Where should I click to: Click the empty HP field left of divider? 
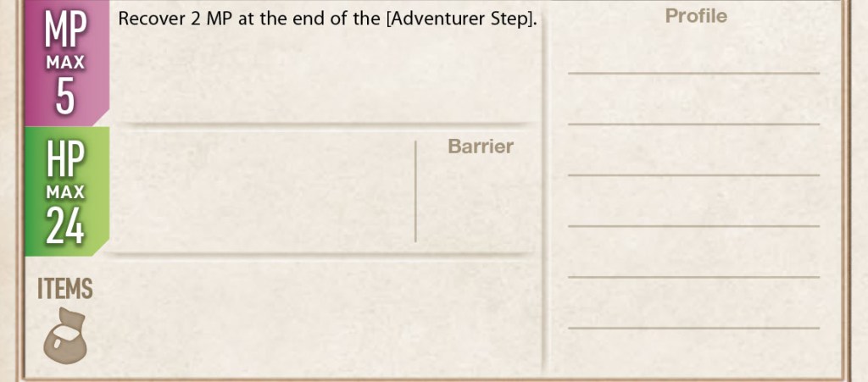(263, 191)
